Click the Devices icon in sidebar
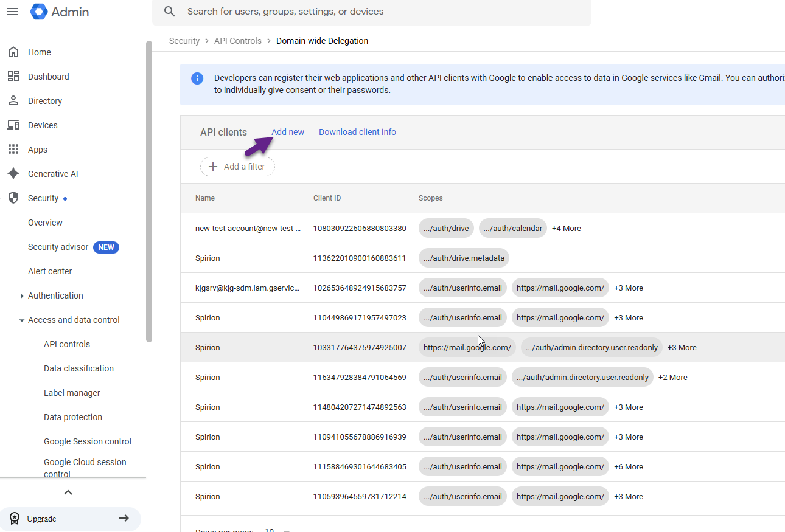Viewport: 785px width, 532px height. point(13,125)
